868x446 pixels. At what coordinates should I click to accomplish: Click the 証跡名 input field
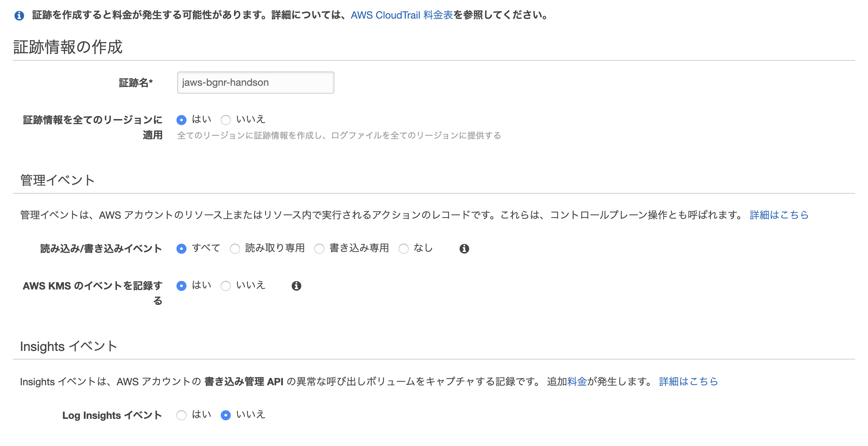click(x=255, y=82)
